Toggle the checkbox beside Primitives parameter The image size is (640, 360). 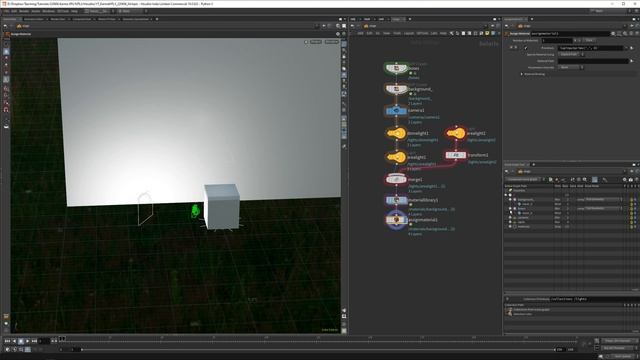[x=526, y=48]
